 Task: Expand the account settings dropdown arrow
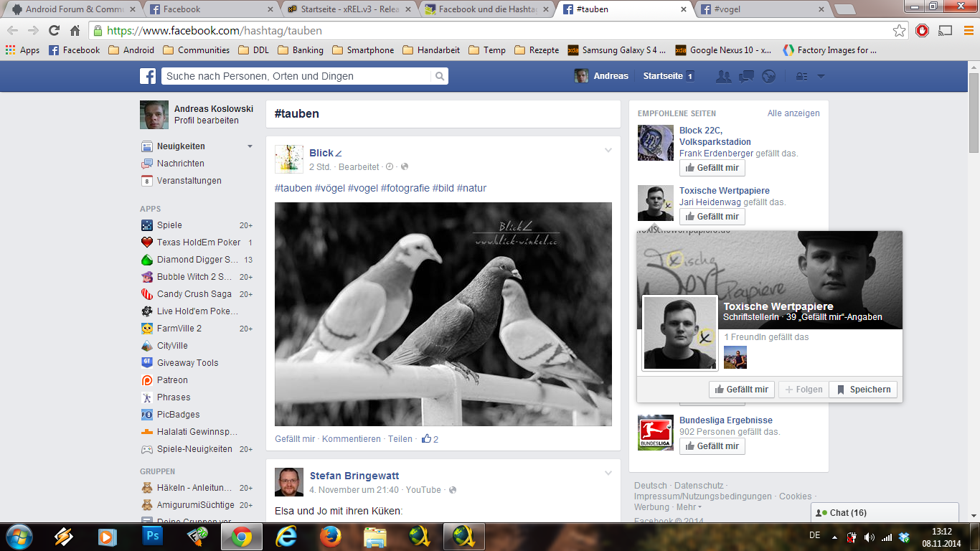tap(821, 76)
